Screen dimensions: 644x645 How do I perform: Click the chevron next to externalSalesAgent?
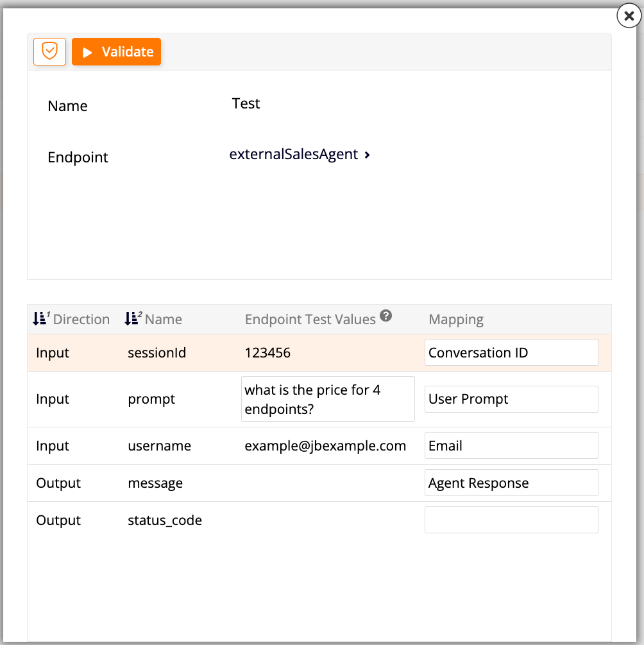pyautogui.click(x=368, y=155)
